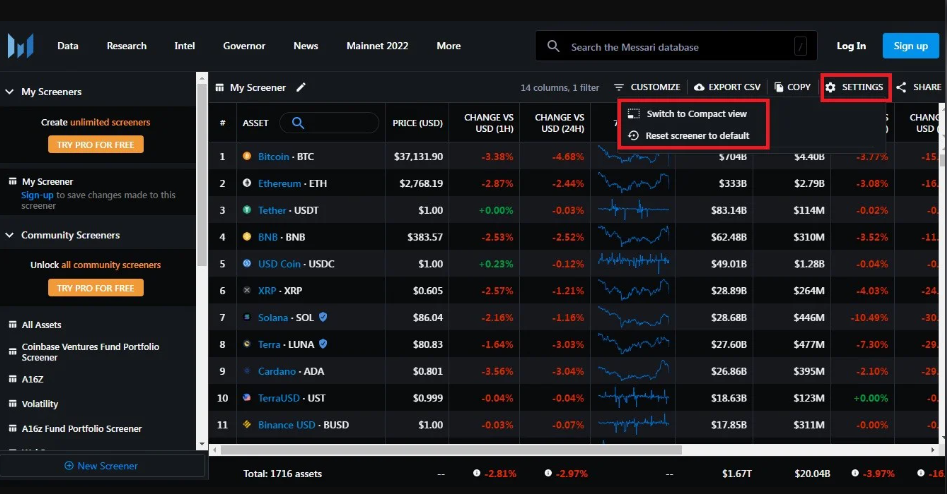Image resolution: width=947 pixels, height=494 pixels.
Task: Click the Solana verified badge icon
Action: pos(323,316)
